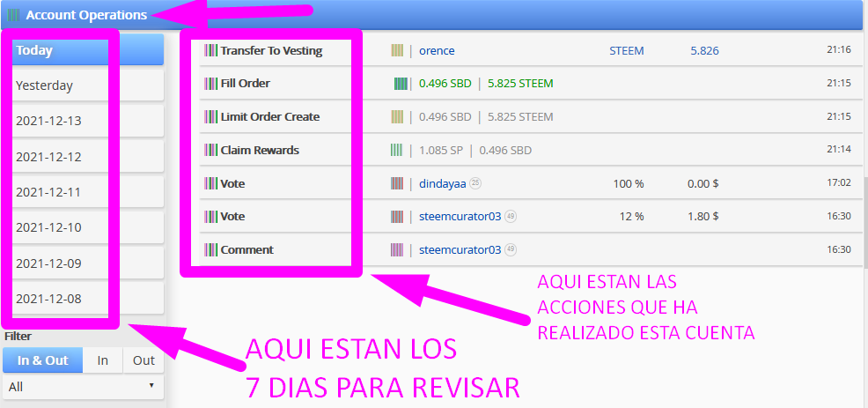Click the barcode icon before steemcurator03 in Vote row
Screen dimensions: 868x408
[397, 216]
